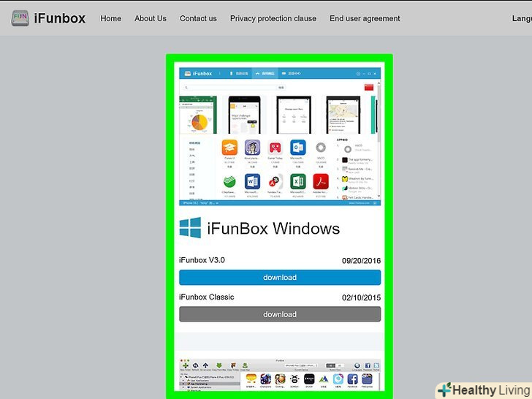Click the pie chart phone screenshot thumbnail
532x399 pixels.
(x=198, y=115)
